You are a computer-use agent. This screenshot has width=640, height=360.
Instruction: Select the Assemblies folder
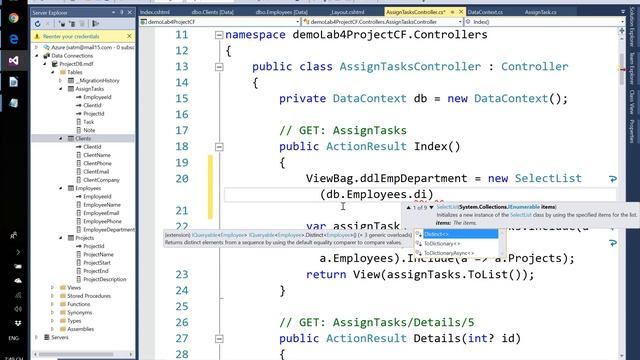80,329
